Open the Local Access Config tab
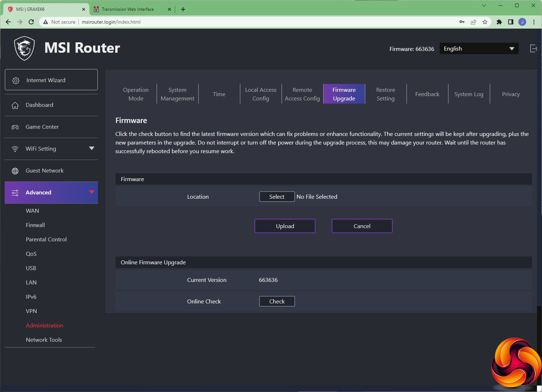The image size is (542, 392). coord(261,94)
